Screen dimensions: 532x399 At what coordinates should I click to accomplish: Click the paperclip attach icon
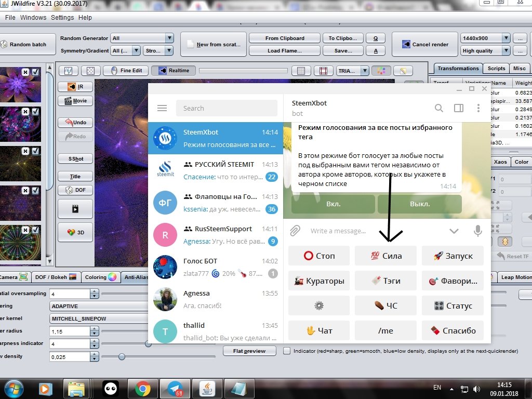[x=295, y=231]
